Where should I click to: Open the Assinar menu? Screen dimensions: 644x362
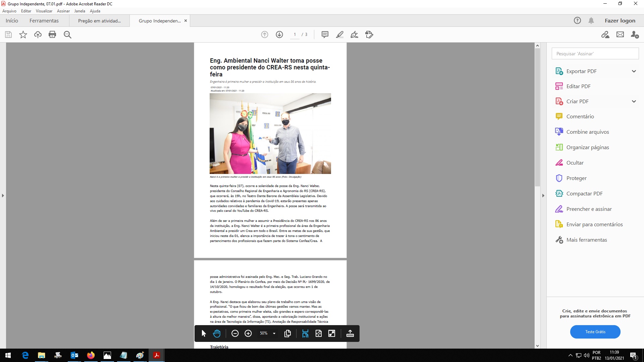(x=63, y=11)
